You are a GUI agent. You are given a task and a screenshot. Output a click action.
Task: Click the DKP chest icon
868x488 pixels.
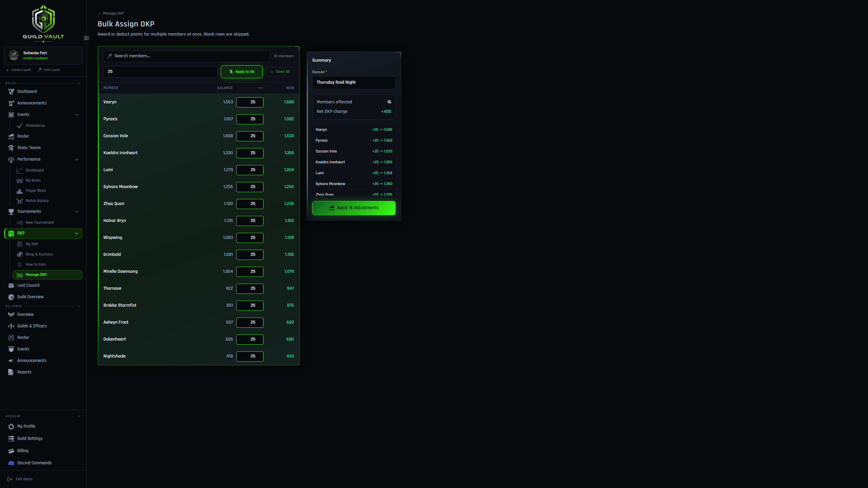point(11,233)
